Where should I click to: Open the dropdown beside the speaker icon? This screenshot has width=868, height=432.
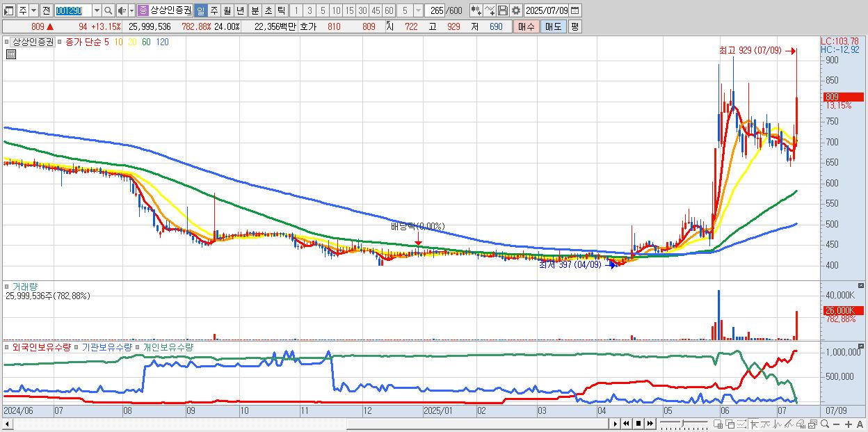click(131, 10)
